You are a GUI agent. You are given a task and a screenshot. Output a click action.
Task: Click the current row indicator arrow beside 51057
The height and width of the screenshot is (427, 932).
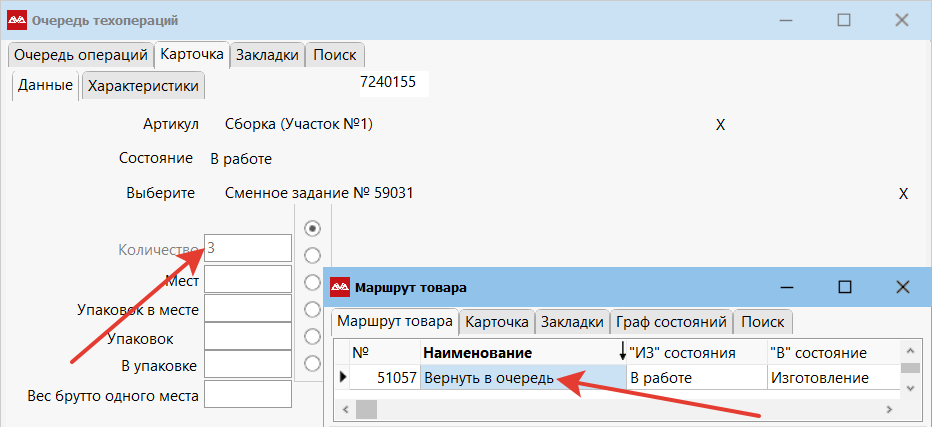point(343,378)
